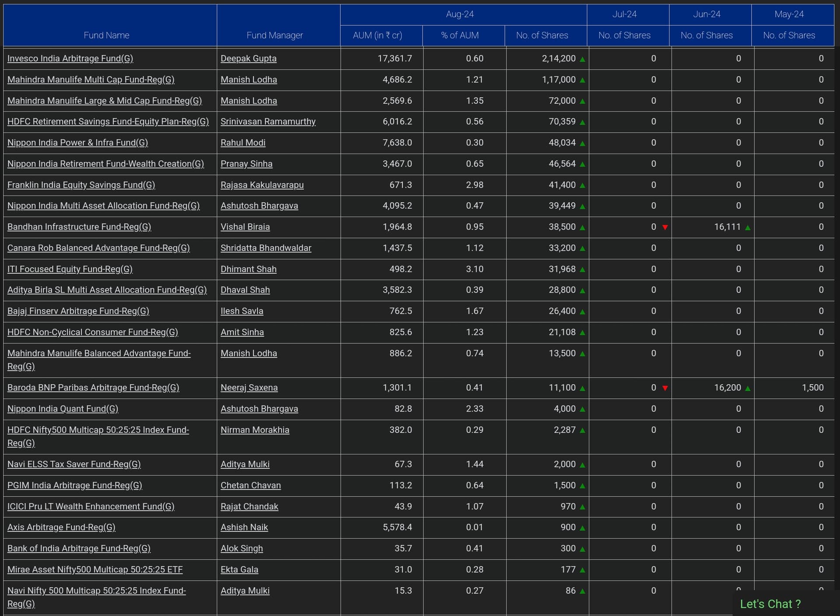The image size is (840, 616).
Task: Open Franklin India Equity Savings Fund(G)
Action: (81, 185)
